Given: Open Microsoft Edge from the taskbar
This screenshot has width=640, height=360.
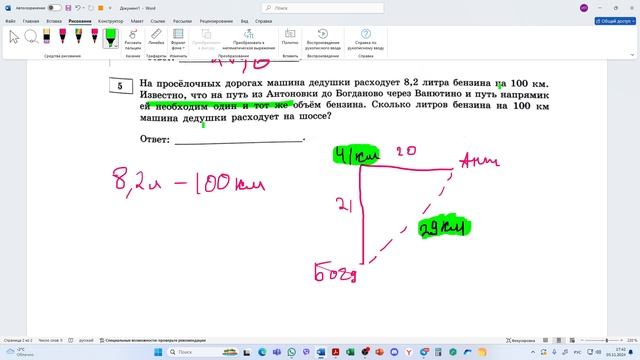Looking at the screenshot, I should point(262,352).
